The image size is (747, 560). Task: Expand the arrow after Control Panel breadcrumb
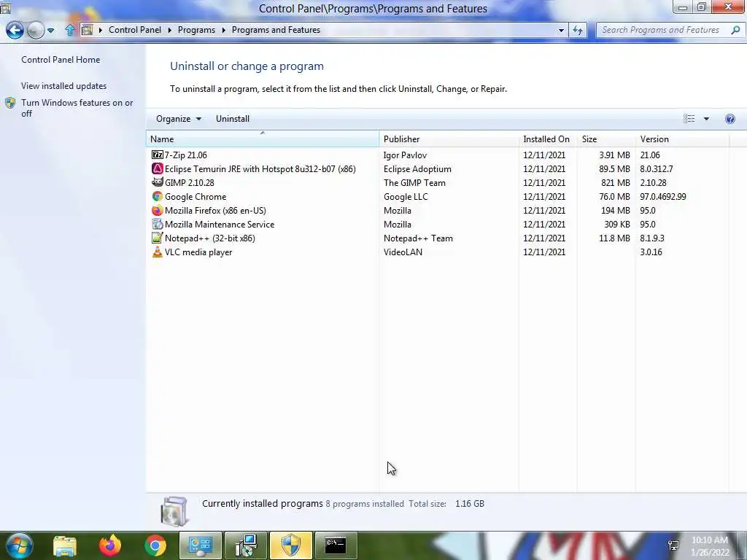[x=169, y=30]
